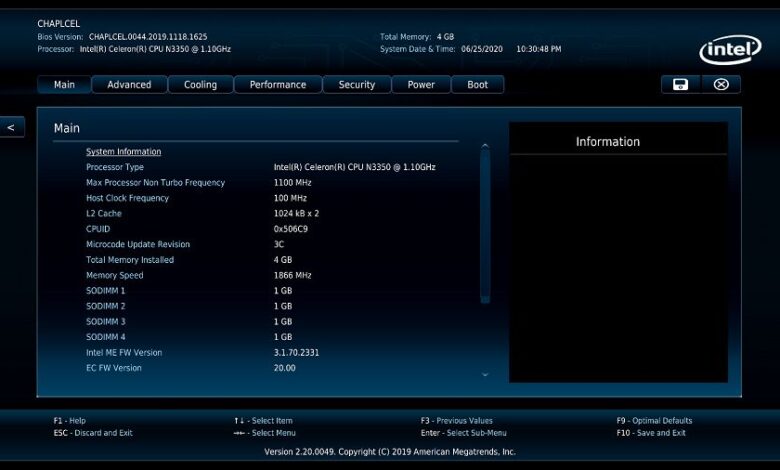
Task: Select the SODIMM 1 row label
Action: [105, 290]
